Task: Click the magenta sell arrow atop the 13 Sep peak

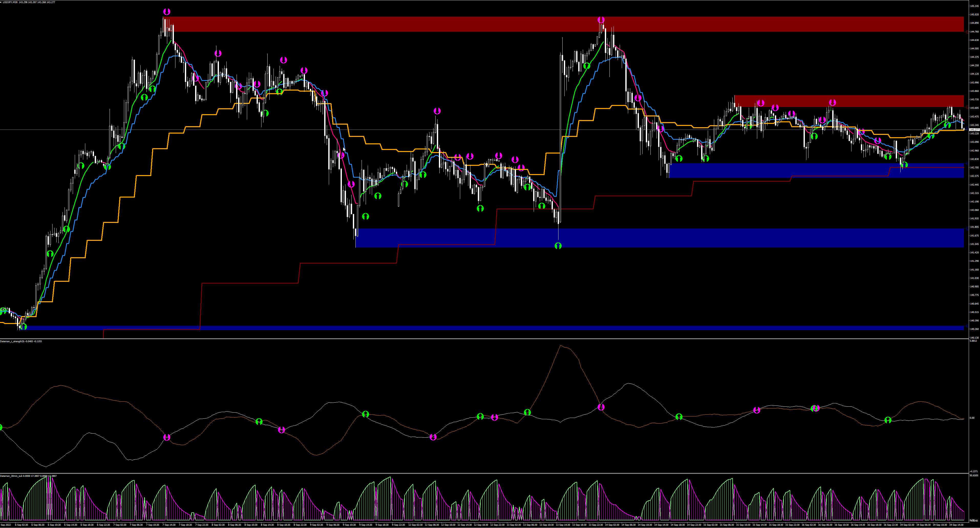Action: coord(601,20)
